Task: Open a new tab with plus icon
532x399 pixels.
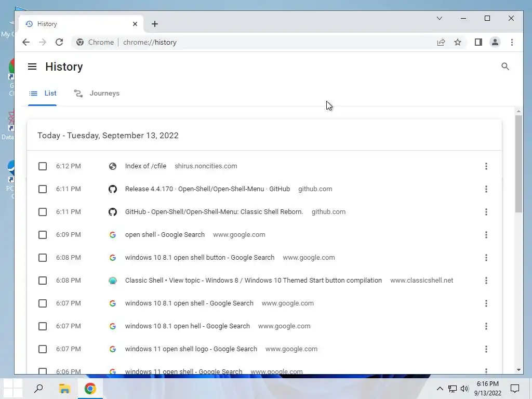Action: (155, 24)
